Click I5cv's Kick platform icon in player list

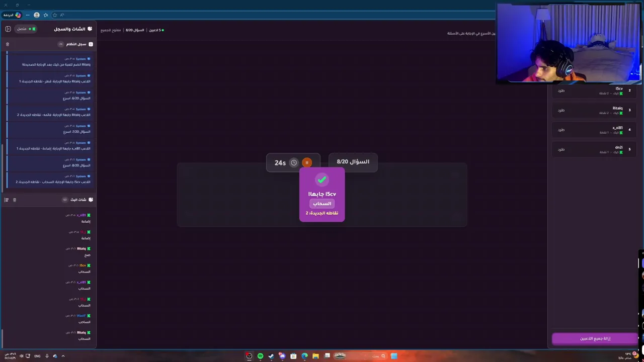click(x=621, y=94)
